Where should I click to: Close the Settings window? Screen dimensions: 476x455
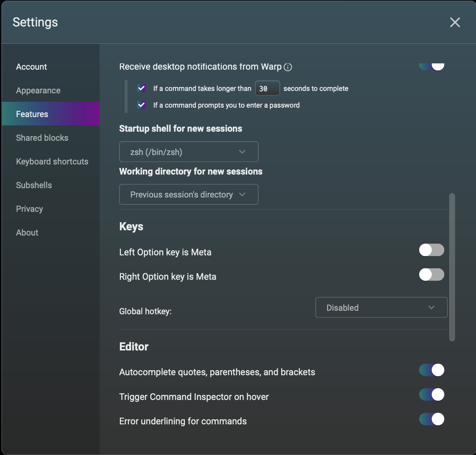[x=455, y=22]
